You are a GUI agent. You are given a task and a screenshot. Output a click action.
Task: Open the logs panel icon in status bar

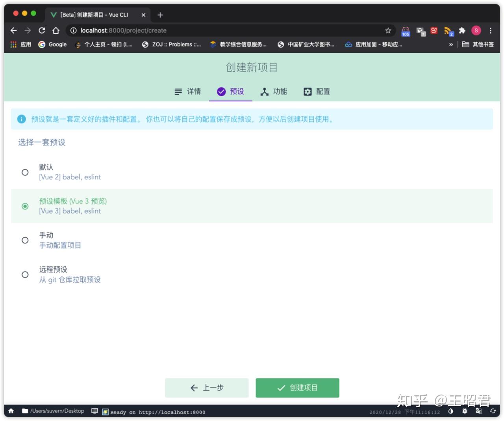94,411
